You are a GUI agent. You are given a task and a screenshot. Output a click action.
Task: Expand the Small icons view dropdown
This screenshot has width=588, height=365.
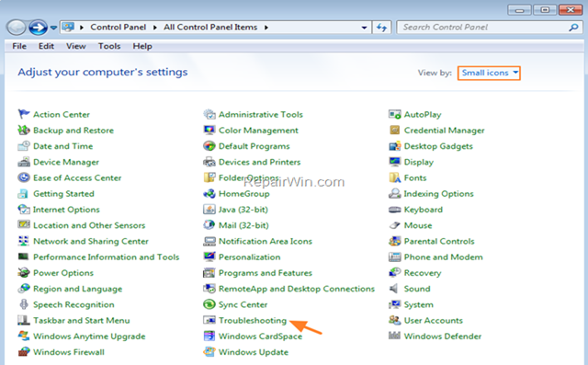click(x=489, y=73)
